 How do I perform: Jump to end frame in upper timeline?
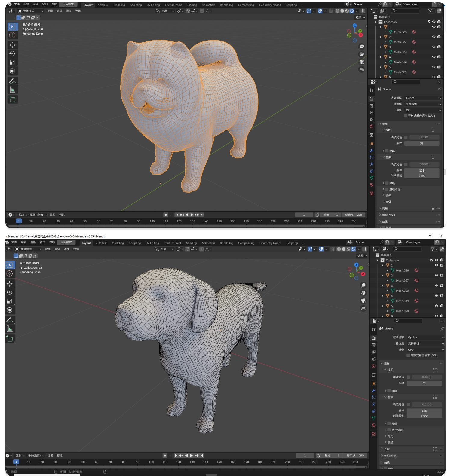tap(202, 215)
